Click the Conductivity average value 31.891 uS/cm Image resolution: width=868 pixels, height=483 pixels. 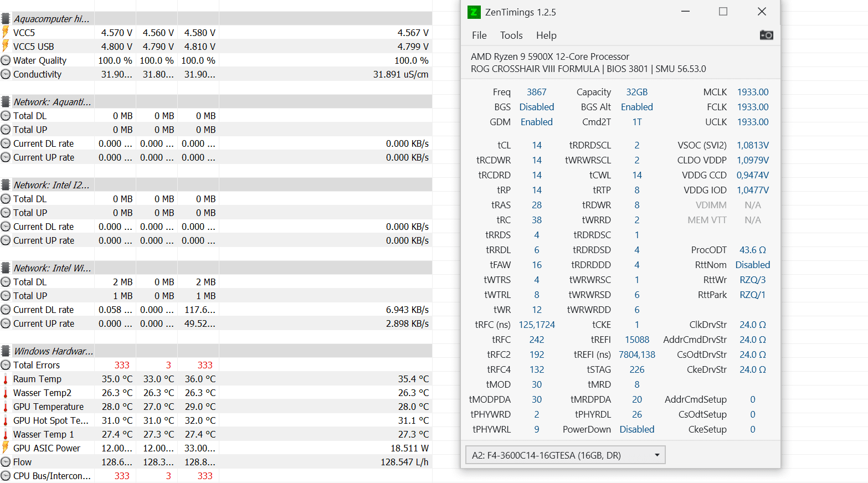pyautogui.click(x=400, y=74)
